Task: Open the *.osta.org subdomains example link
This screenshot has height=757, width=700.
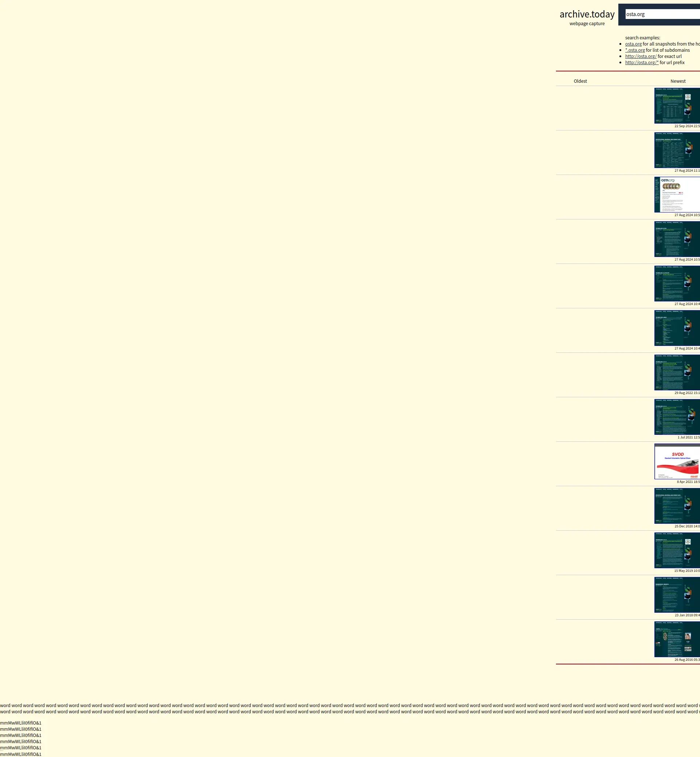Action: coord(635,50)
